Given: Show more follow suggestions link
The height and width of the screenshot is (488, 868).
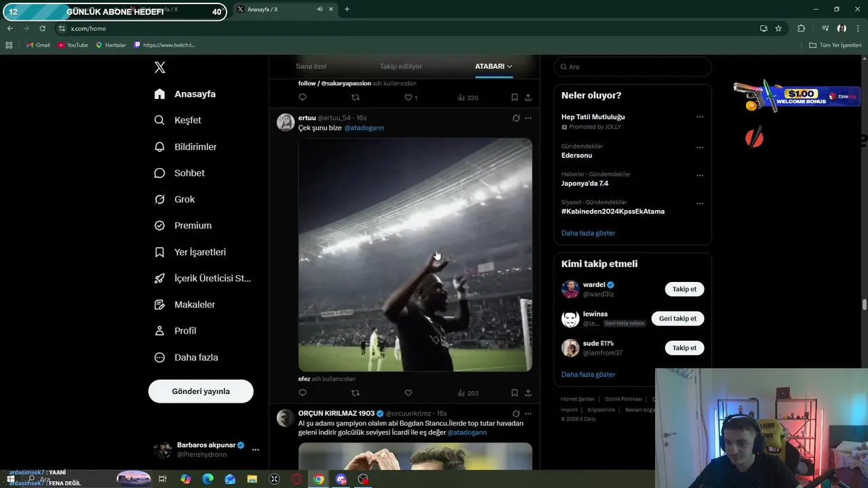Looking at the screenshot, I should 589,375.
